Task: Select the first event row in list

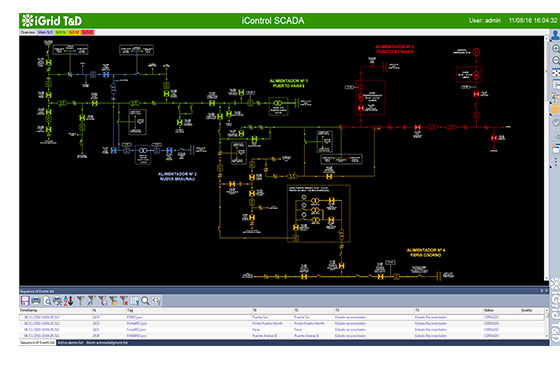Action: pyautogui.click(x=282, y=317)
